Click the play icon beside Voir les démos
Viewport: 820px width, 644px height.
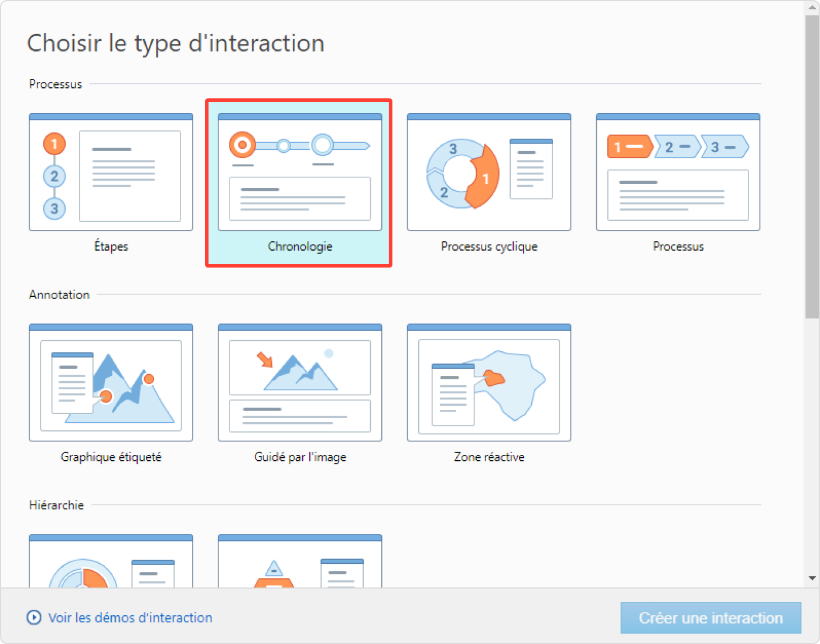click(x=35, y=618)
